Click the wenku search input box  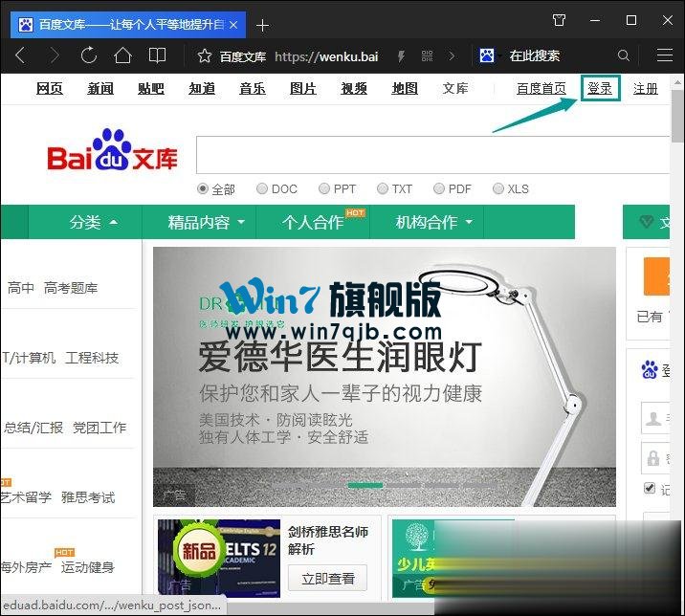pos(432,155)
